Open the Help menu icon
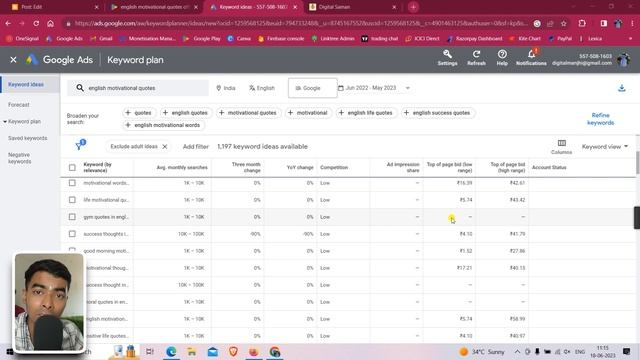This screenshot has height=360, width=640. point(502,58)
